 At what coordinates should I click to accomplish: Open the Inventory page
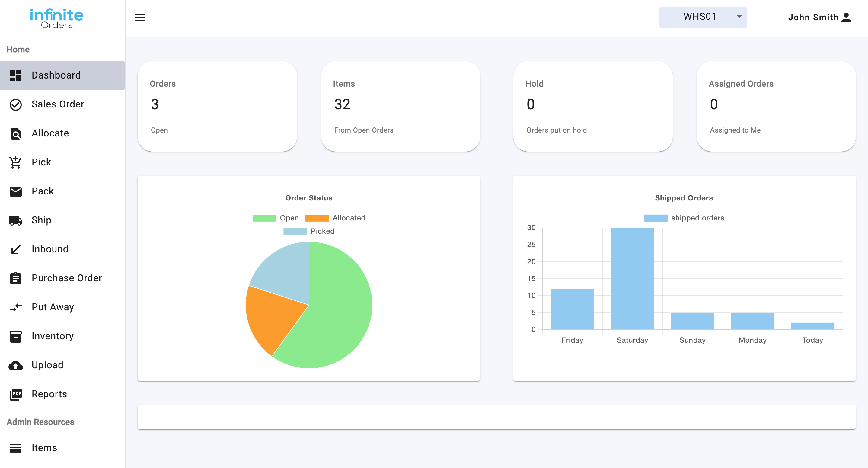click(x=52, y=336)
